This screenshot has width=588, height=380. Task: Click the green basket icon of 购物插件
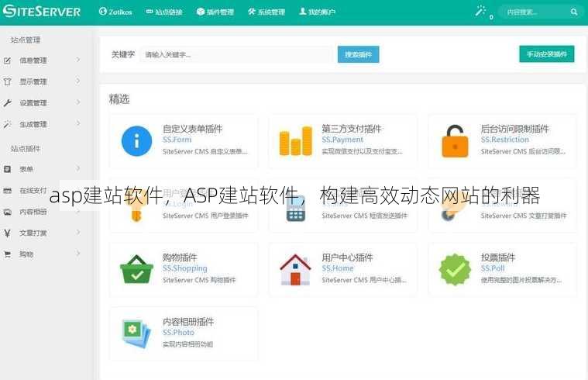136,270
